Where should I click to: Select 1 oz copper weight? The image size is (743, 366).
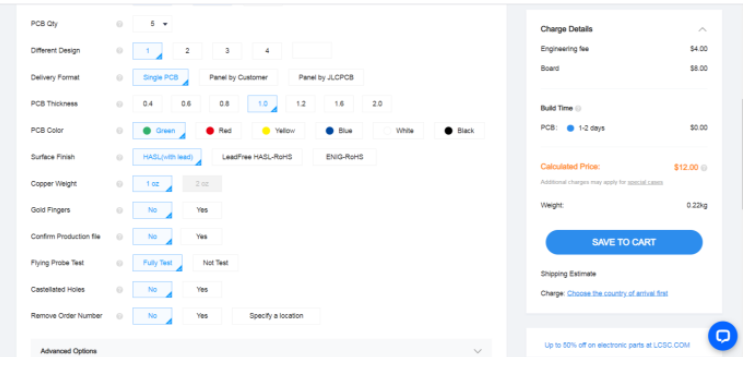(x=153, y=183)
